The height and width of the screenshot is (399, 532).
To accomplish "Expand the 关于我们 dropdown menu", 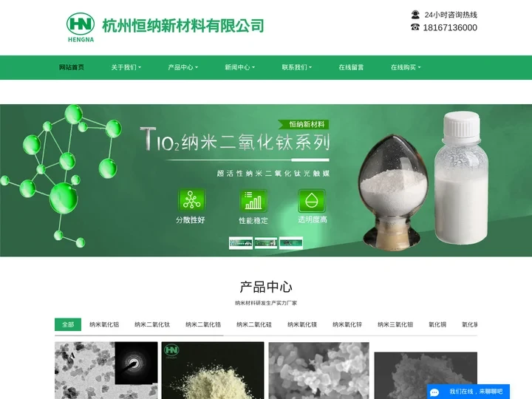I will point(126,67).
